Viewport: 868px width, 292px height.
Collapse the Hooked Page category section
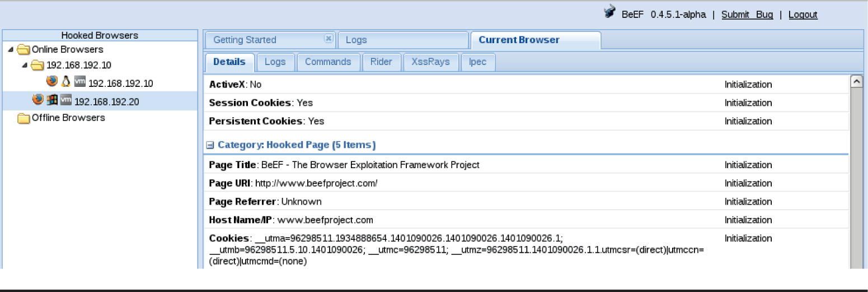210,145
